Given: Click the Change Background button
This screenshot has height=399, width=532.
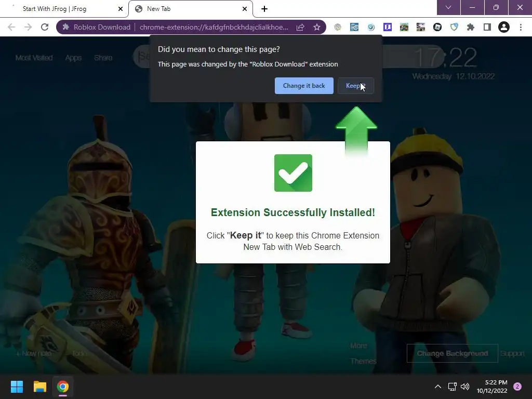Looking at the screenshot, I should coord(453,353).
